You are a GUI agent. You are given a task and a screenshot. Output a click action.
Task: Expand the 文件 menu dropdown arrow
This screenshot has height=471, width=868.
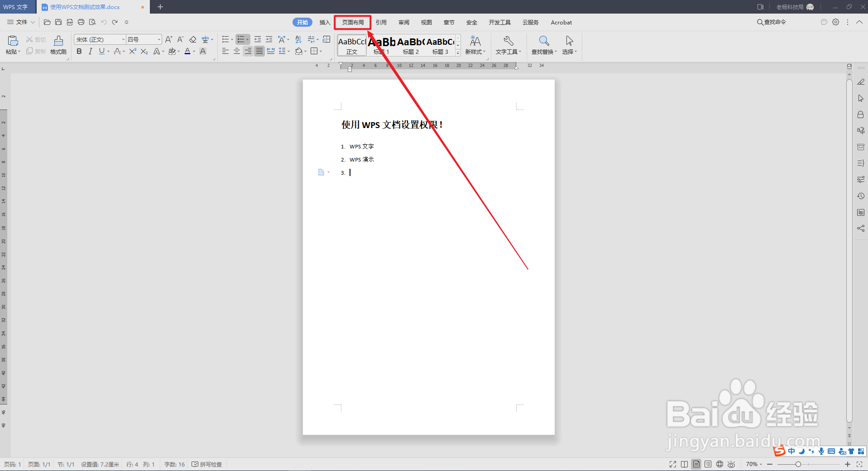pyautogui.click(x=33, y=22)
